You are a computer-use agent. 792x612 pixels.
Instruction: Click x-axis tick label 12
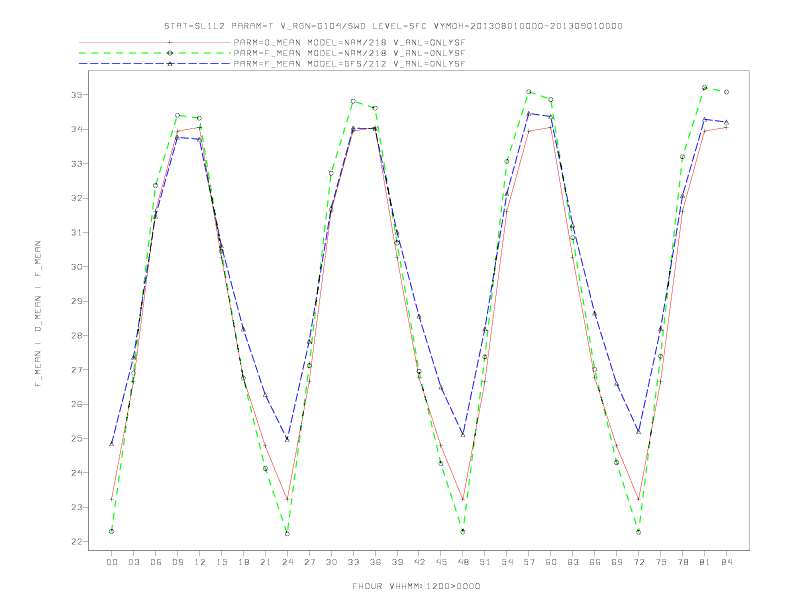(x=200, y=562)
